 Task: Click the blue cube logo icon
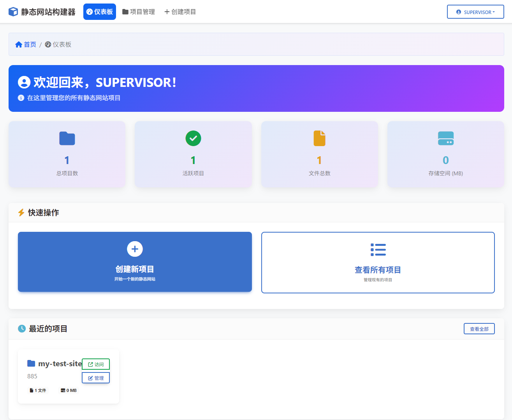[x=13, y=12]
